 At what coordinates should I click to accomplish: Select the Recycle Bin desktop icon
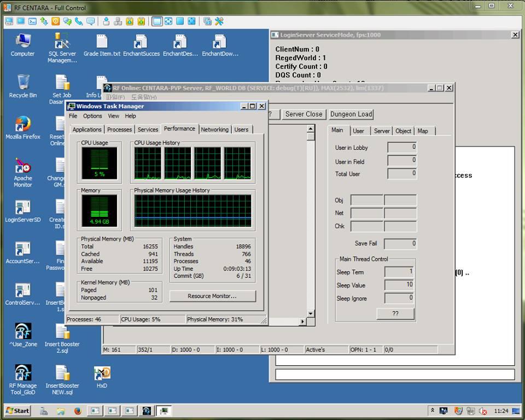click(x=23, y=86)
